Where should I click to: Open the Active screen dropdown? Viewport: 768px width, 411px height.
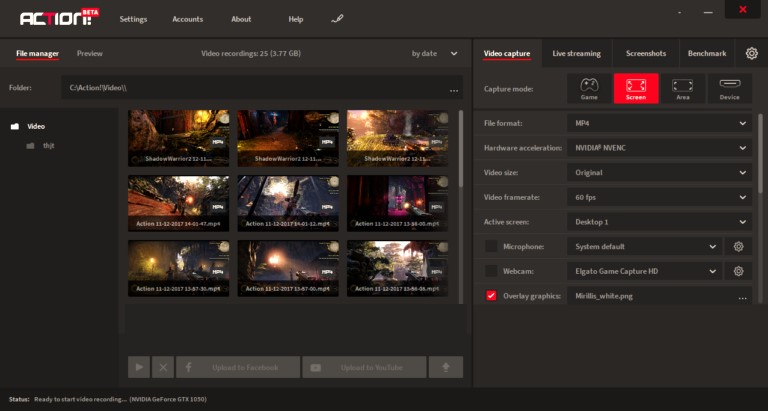(659, 222)
